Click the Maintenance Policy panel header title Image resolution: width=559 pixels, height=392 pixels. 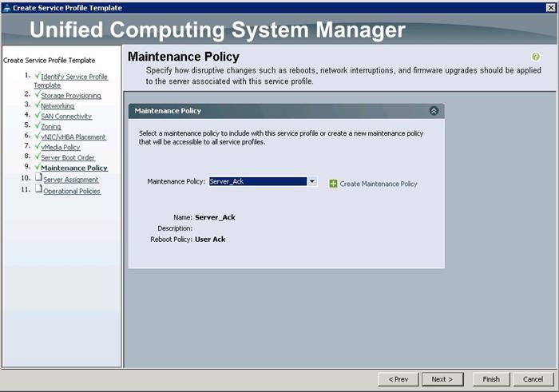(x=168, y=111)
